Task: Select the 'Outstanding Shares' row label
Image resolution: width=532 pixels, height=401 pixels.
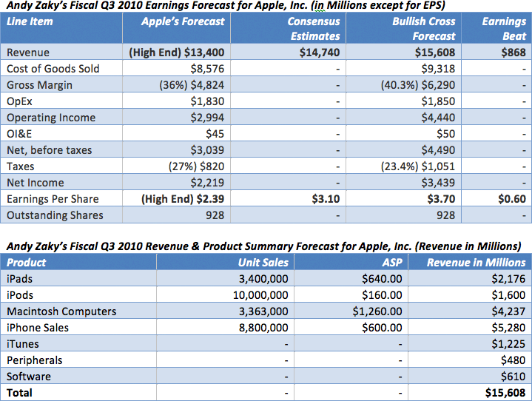Action: click(55, 215)
